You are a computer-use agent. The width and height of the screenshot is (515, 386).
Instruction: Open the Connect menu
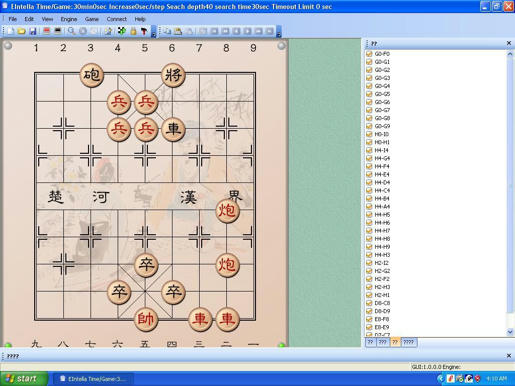tap(117, 19)
